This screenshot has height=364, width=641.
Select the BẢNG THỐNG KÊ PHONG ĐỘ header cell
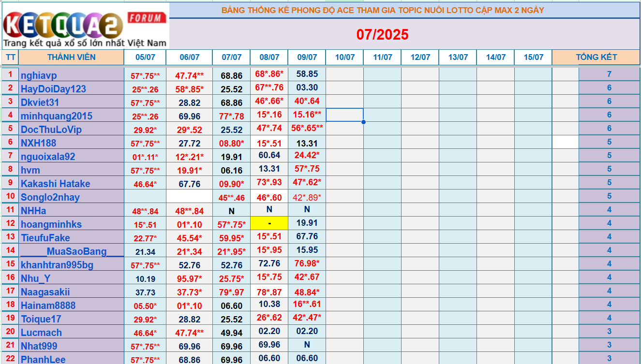[382, 10]
